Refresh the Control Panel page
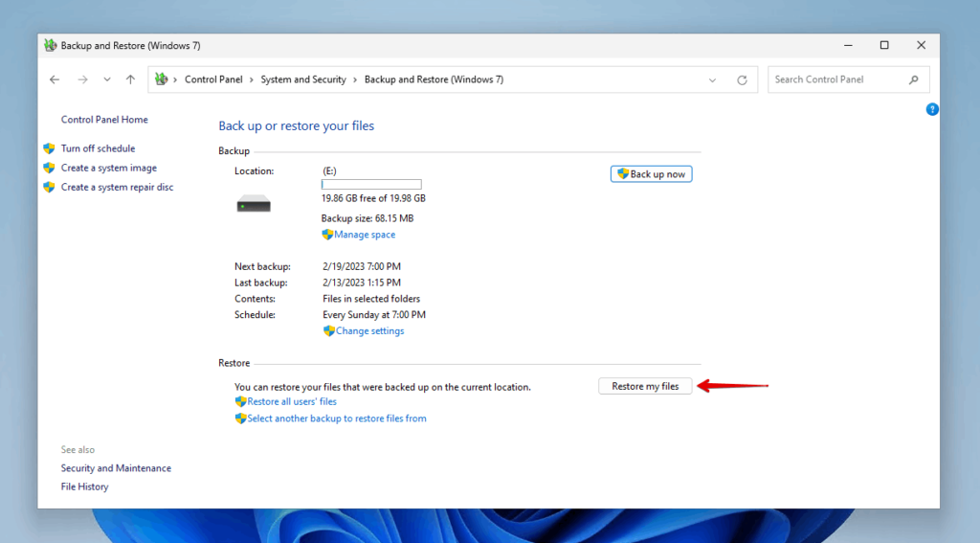 coord(742,79)
